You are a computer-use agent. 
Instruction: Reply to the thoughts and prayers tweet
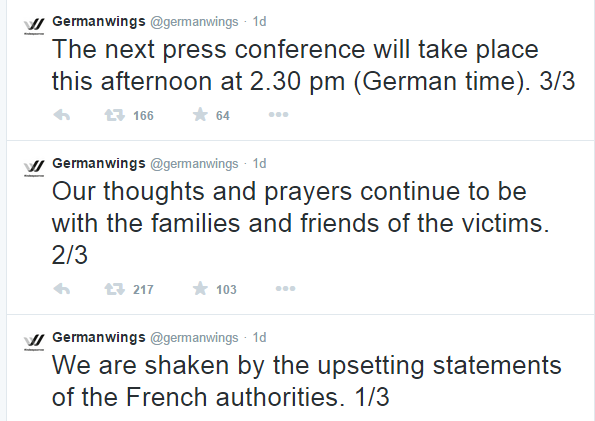[x=62, y=289]
